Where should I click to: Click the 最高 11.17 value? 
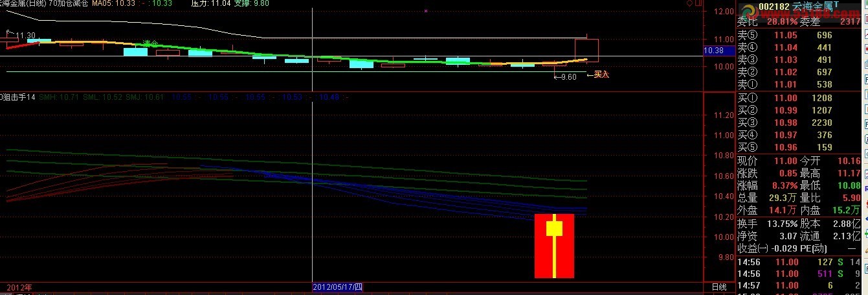tap(849, 173)
